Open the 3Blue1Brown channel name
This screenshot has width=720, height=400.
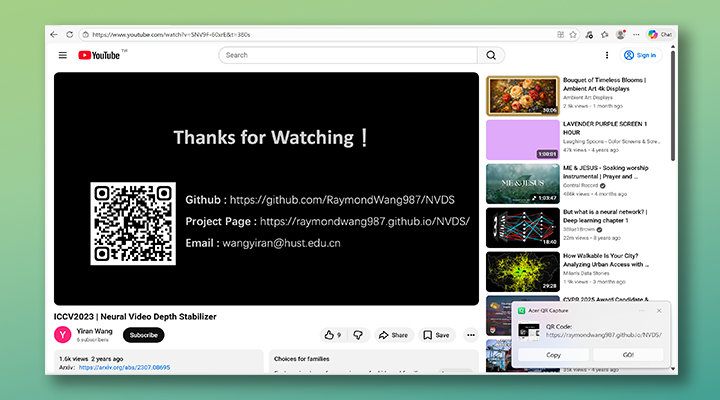(579, 229)
